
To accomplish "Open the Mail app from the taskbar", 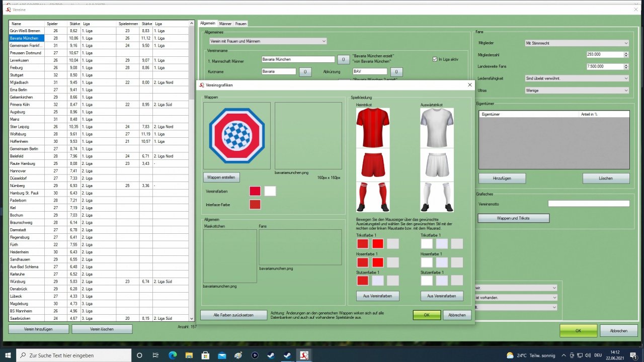I will [x=222, y=355].
